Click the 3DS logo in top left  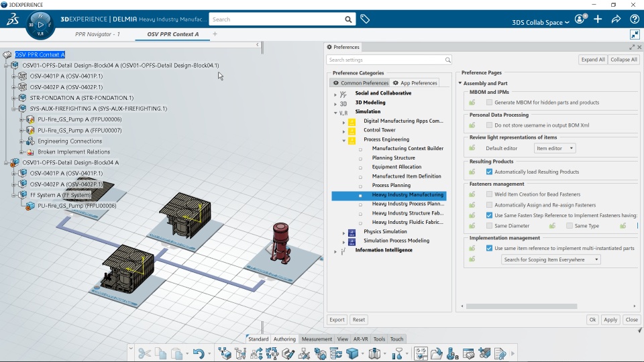point(13,19)
